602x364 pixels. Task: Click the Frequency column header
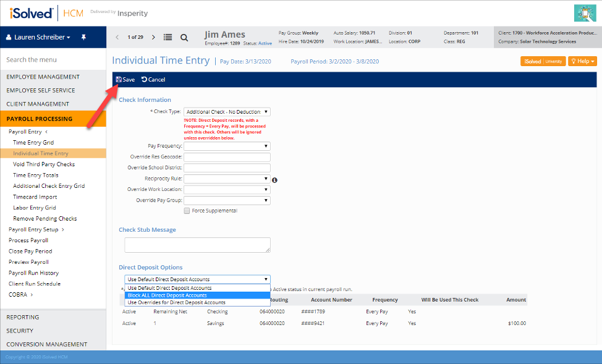pos(384,300)
